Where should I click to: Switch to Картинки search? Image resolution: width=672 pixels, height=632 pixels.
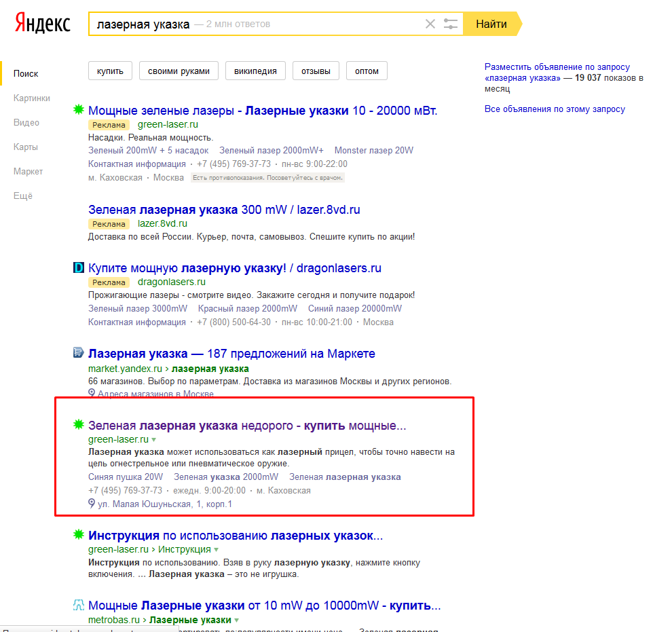32,98
